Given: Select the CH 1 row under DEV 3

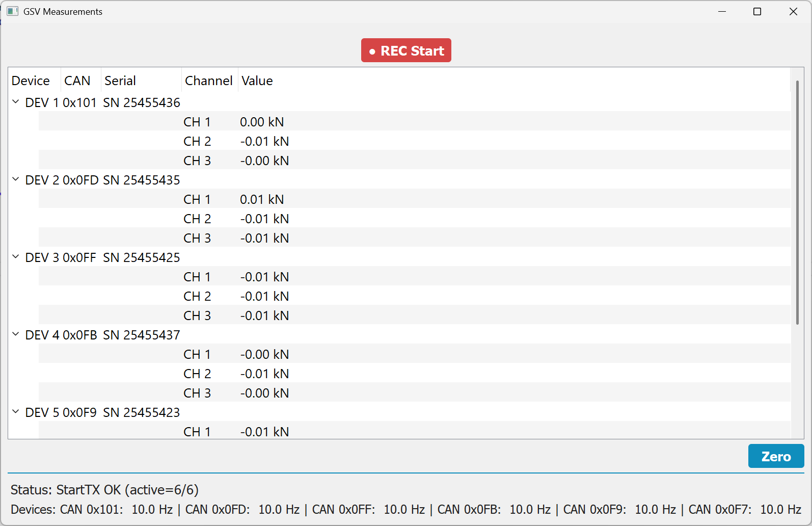Looking at the screenshot, I should point(414,277).
